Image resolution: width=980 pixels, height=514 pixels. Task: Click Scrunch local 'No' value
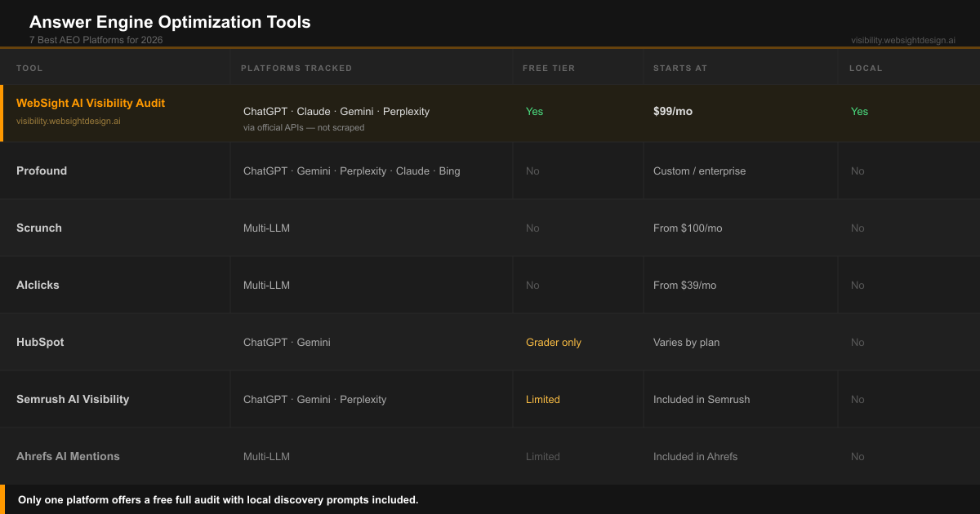pos(857,228)
